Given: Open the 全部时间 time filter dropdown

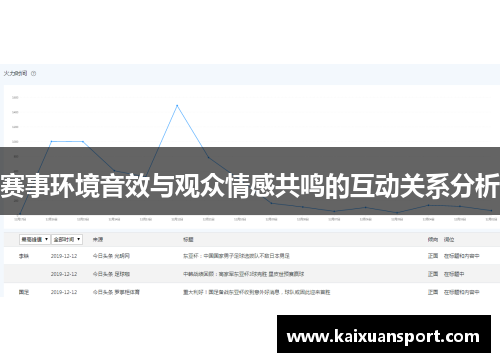Looking at the screenshot, I should click(67, 239).
